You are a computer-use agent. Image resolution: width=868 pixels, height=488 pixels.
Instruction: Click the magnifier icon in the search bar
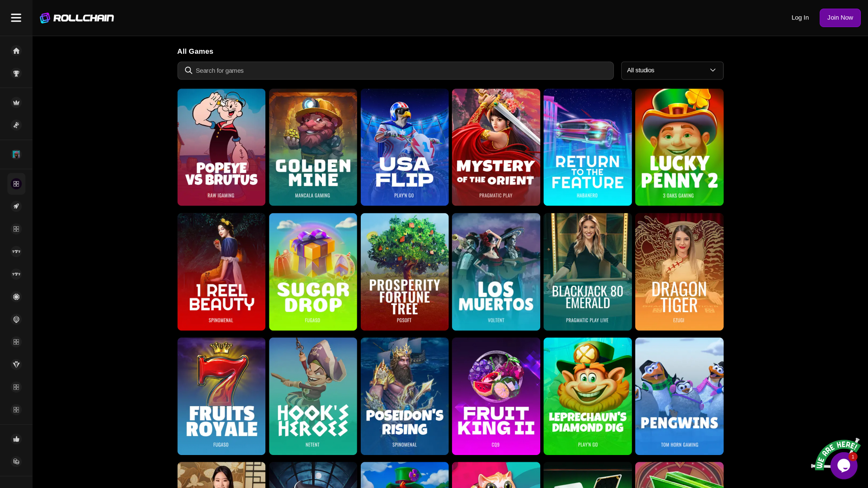pos(189,70)
